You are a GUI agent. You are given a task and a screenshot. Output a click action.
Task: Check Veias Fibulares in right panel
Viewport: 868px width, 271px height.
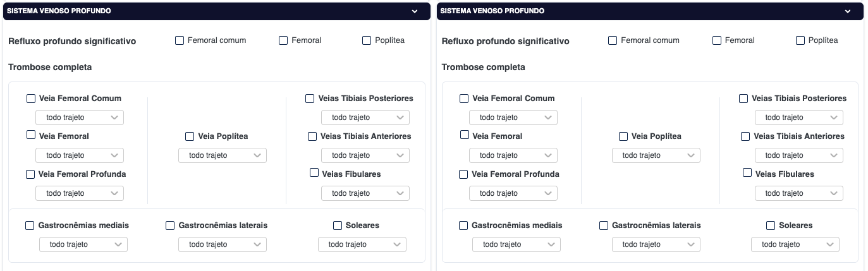pos(747,172)
